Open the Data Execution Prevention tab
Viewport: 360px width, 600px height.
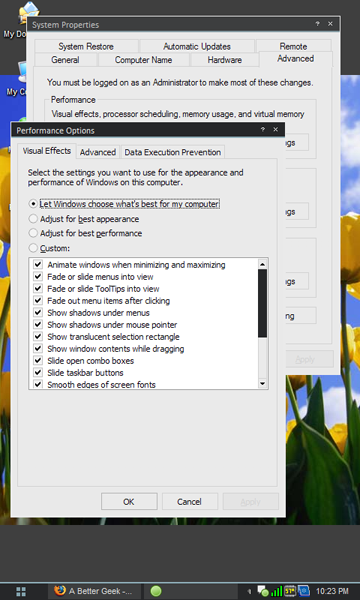(173, 152)
